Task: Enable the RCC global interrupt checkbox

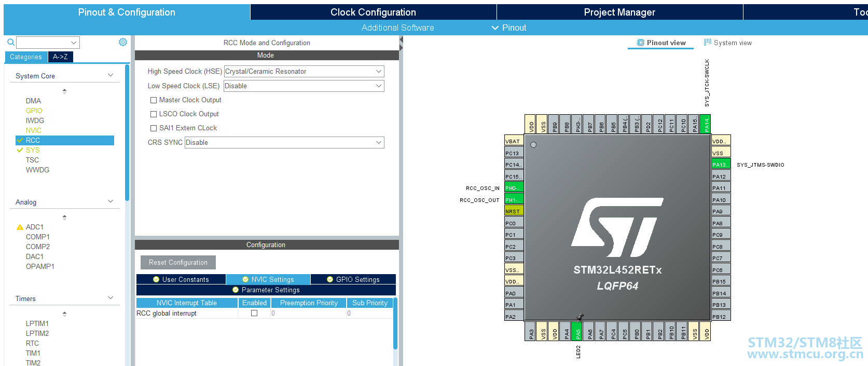Action: (254, 313)
